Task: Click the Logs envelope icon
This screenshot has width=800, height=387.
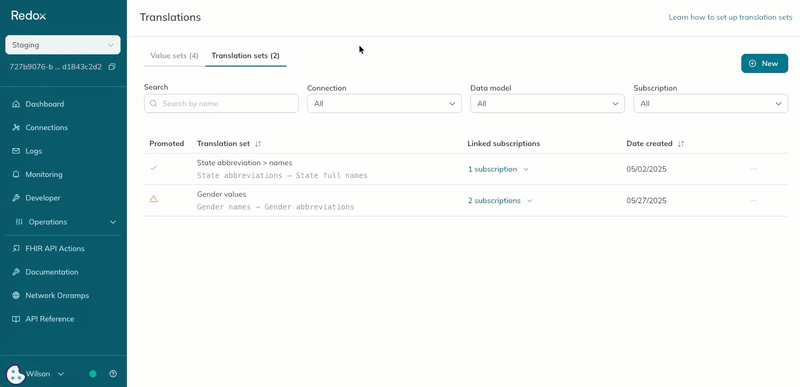Action: [16, 151]
